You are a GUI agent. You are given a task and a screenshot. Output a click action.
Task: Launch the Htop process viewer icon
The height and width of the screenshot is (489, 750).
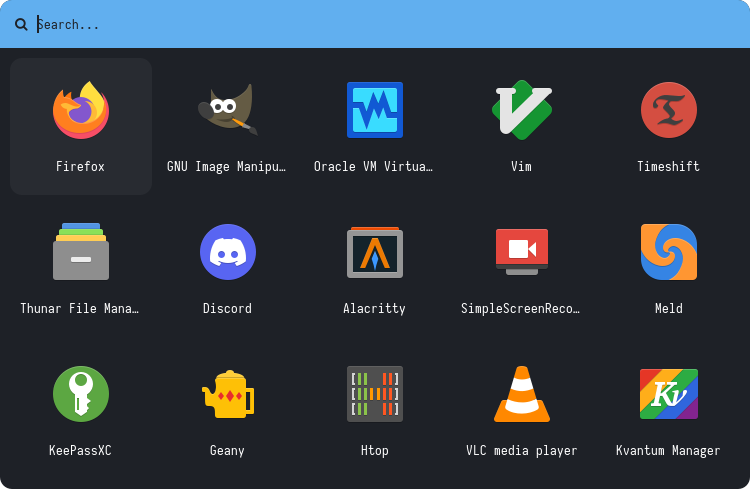click(x=374, y=394)
